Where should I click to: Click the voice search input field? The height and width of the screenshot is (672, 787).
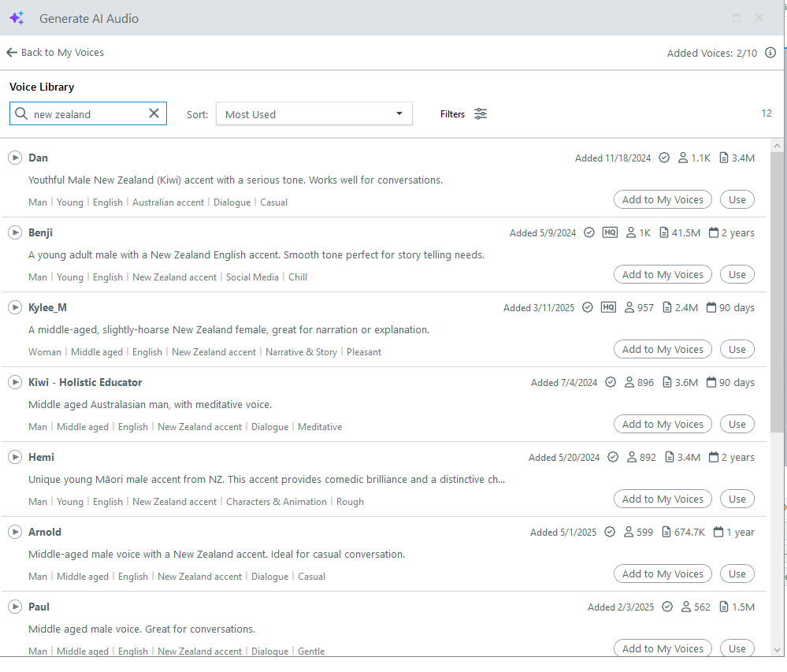click(x=87, y=114)
